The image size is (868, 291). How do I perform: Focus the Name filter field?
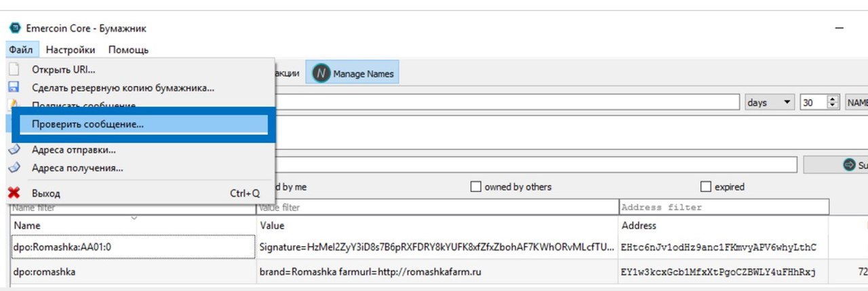133,208
